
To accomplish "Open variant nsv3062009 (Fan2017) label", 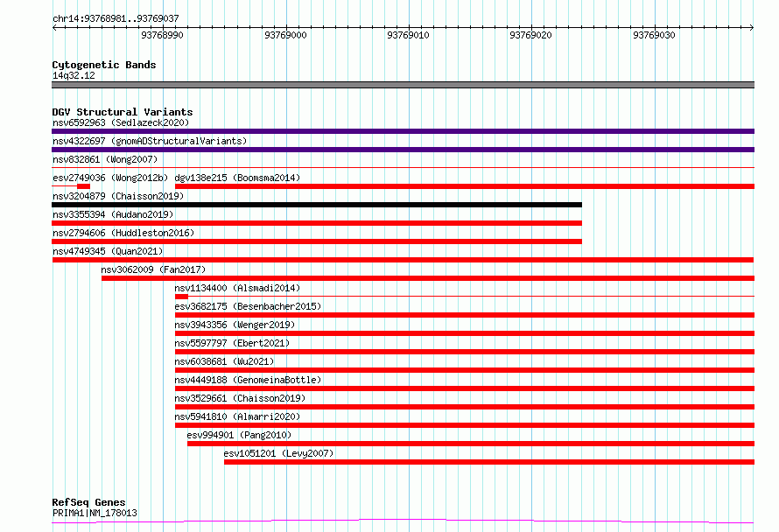I will click(x=153, y=269).
